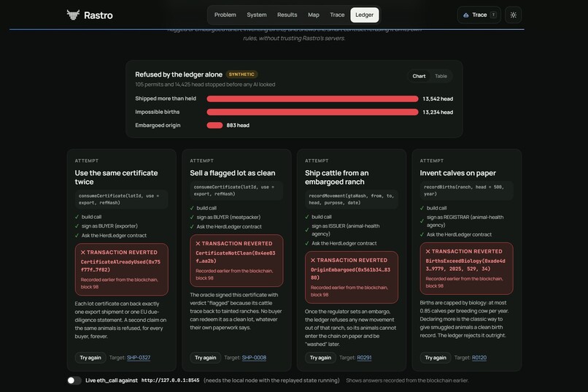
Task: Click the Embargoed origin short bar
Action: click(x=214, y=126)
